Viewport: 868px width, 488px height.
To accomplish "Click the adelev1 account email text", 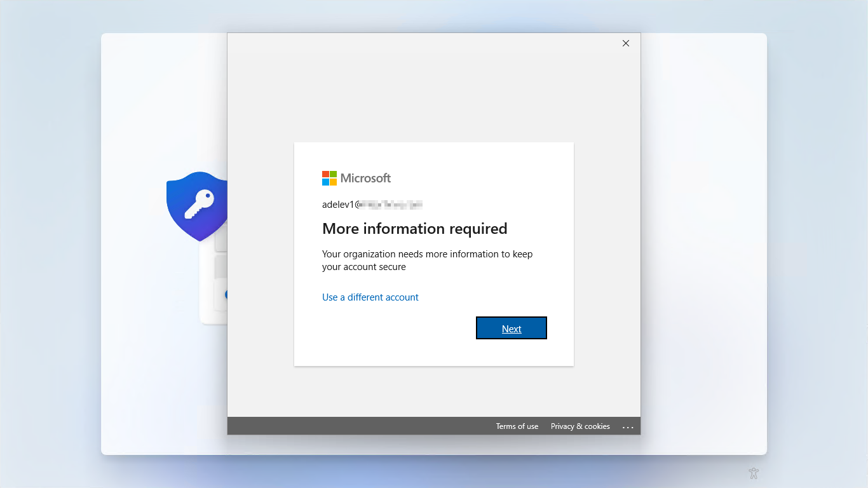I will click(372, 205).
